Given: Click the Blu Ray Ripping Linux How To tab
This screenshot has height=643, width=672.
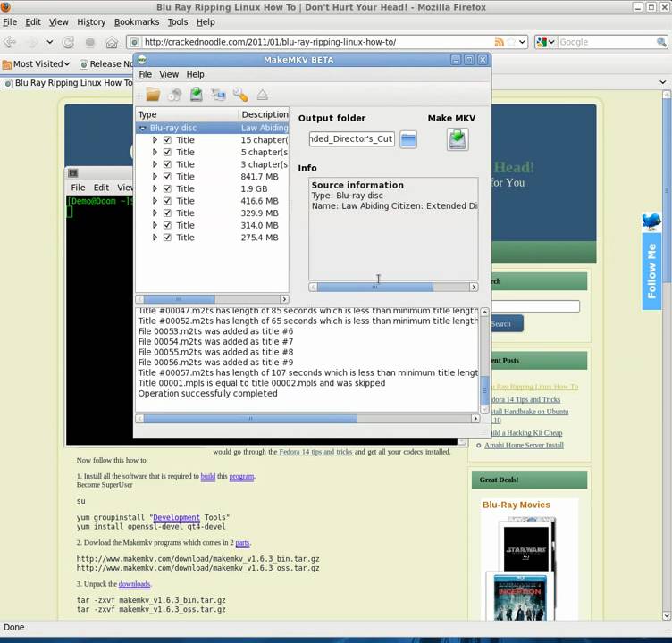Looking at the screenshot, I should 69,83.
